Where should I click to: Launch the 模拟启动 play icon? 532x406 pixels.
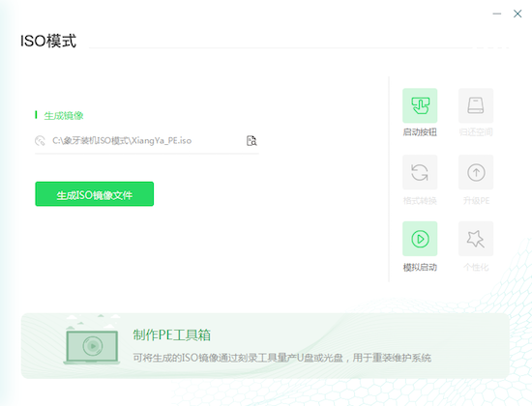coord(420,239)
